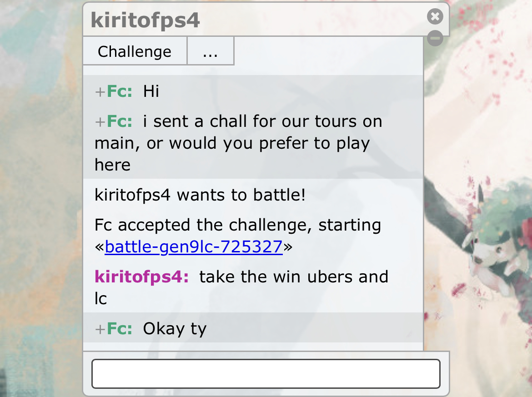This screenshot has height=397, width=532.
Task: Click the "Hi" message text
Action: point(151,91)
